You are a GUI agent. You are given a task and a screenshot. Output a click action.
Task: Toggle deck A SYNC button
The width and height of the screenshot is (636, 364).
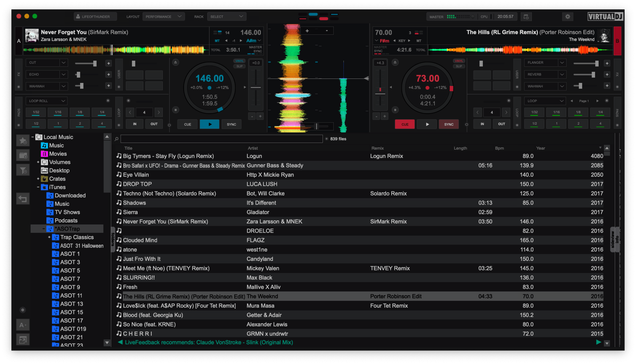(x=231, y=124)
